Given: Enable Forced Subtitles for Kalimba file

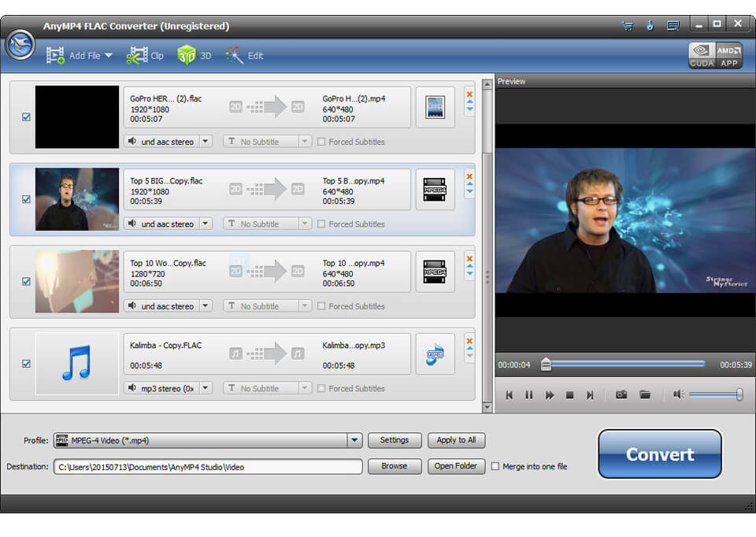Looking at the screenshot, I should (x=321, y=388).
